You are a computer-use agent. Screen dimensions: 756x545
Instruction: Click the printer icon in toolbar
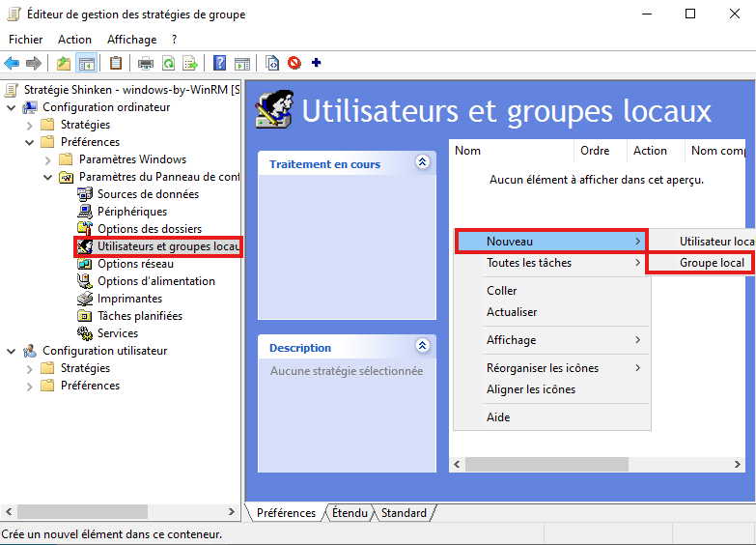145,64
